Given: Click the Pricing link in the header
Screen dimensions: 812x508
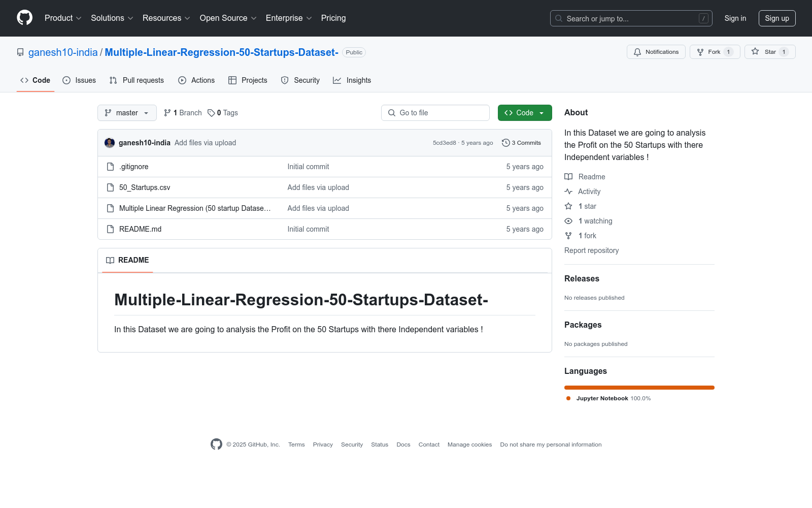Looking at the screenshot, I should coord(333,18).
